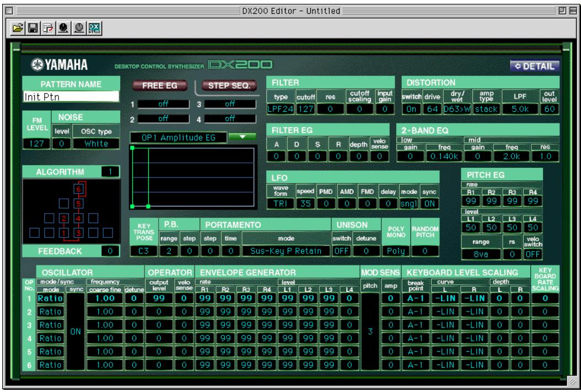
Task: Open the LFO mode sngl selector
Action: [x=409, y=204]
